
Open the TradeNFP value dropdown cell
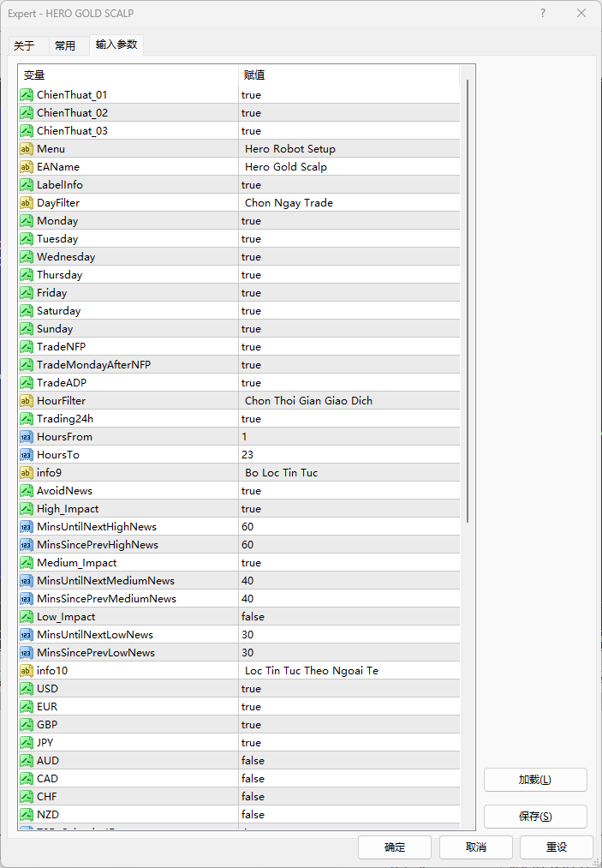(349, 347)
